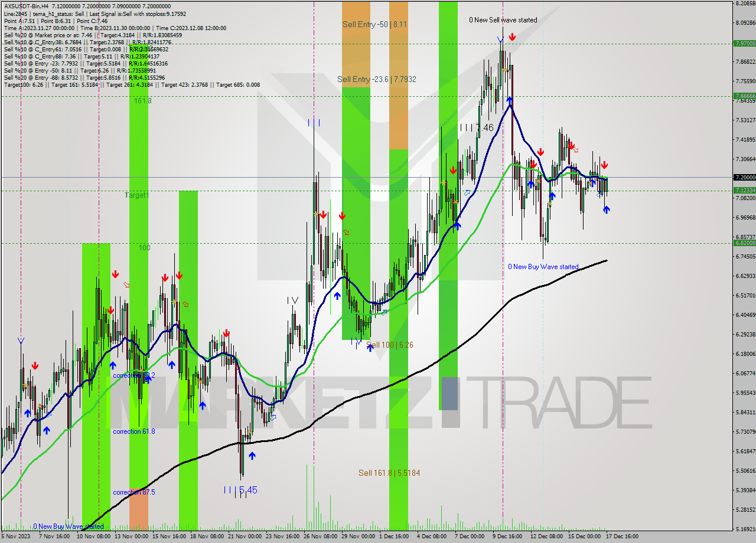Click the 'Sell 161.8 | 5.5184' label
This screenshot has height=543, width=756.
coord(389,473)
